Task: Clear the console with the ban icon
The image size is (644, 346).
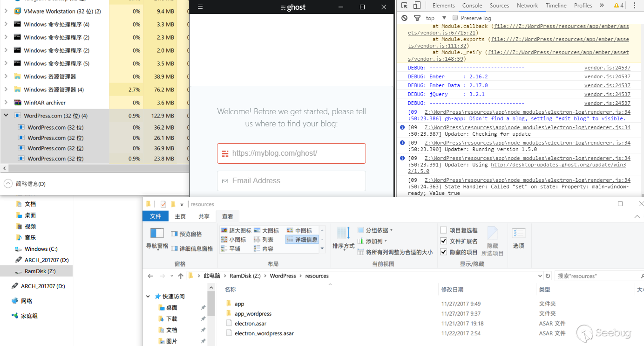Action: (x=404, y=18)
